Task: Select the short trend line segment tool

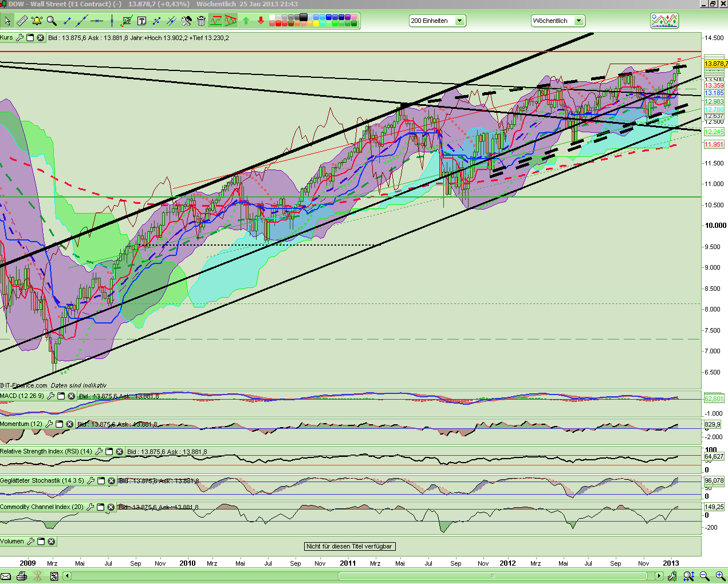Action: click(67, 21)
